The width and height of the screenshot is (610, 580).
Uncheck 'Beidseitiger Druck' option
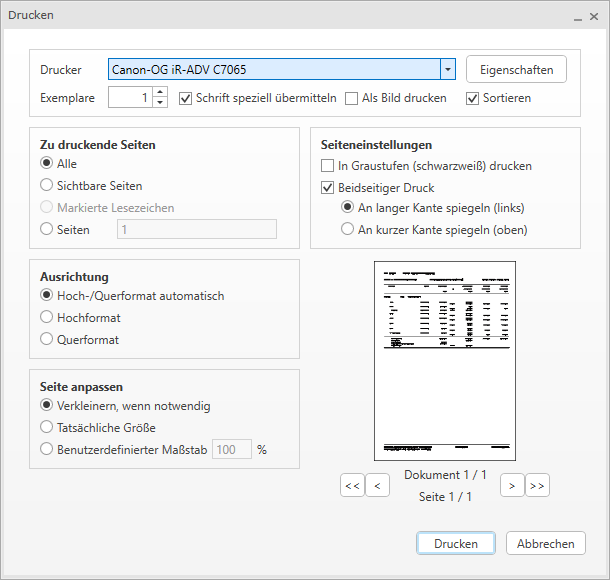tap(328, 187)
